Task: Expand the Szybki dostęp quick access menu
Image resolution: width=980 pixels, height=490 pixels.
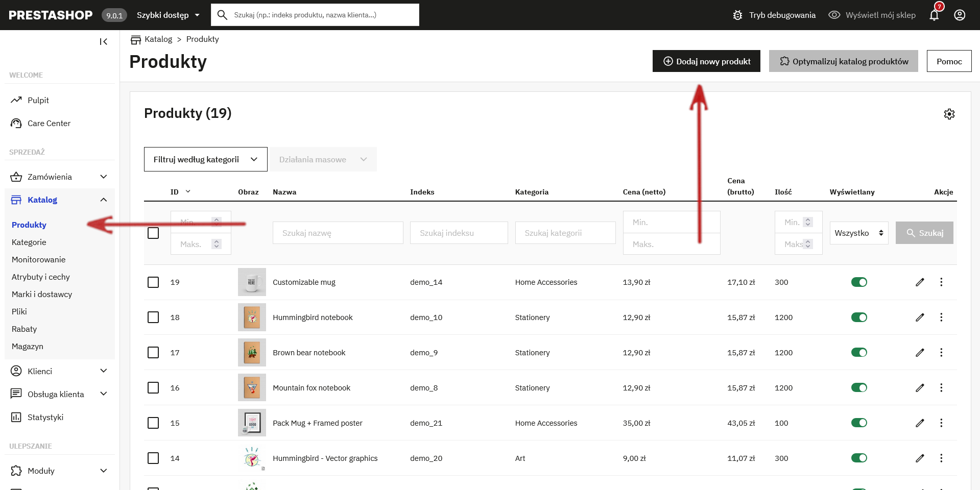Action: (168, 15)
